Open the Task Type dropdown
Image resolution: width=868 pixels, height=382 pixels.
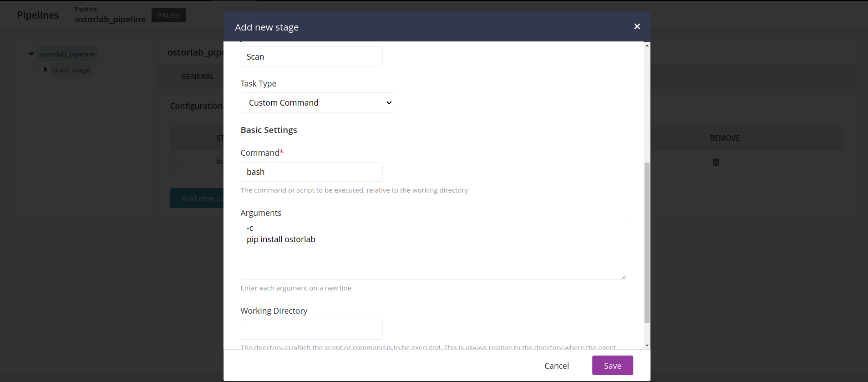coord(317,102)
